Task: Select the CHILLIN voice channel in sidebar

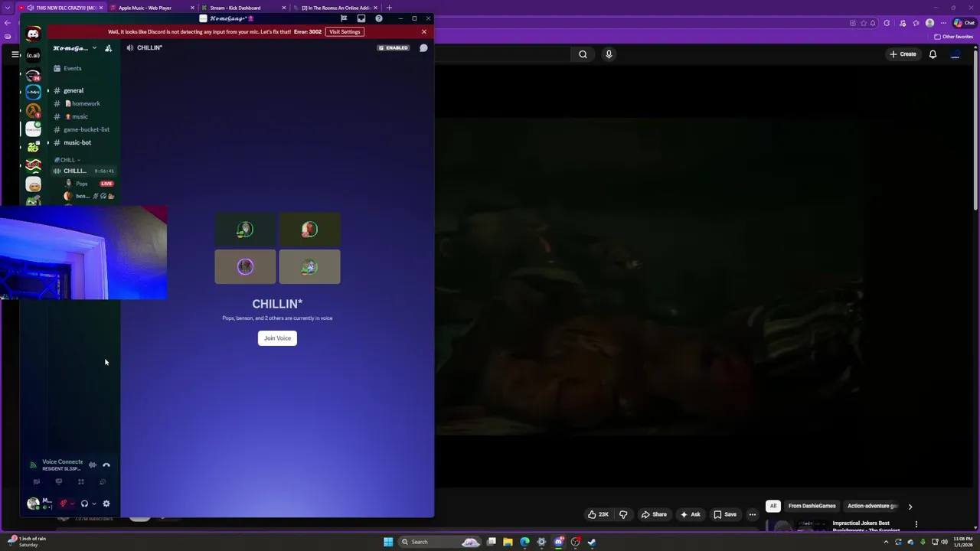Action: point(83,171)
